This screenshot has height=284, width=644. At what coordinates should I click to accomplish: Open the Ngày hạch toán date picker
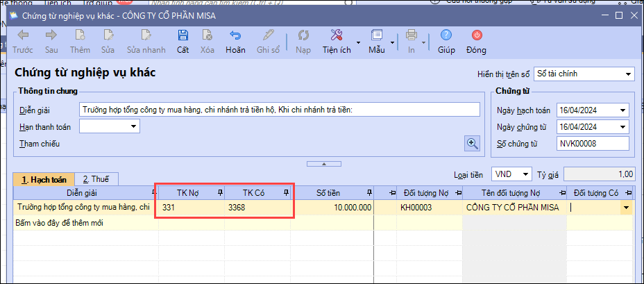tap(622, 110)
